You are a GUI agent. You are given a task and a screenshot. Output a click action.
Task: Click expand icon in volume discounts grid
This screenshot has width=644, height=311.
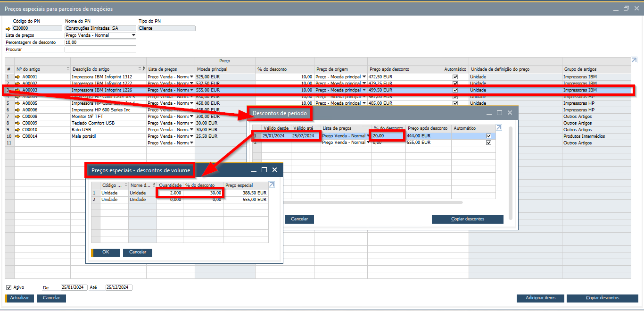[x=272, y=185]
